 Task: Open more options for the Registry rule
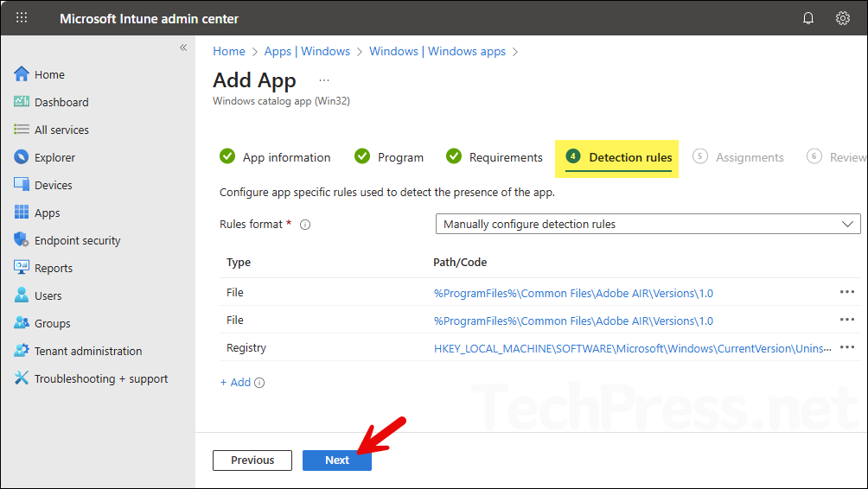847,347
